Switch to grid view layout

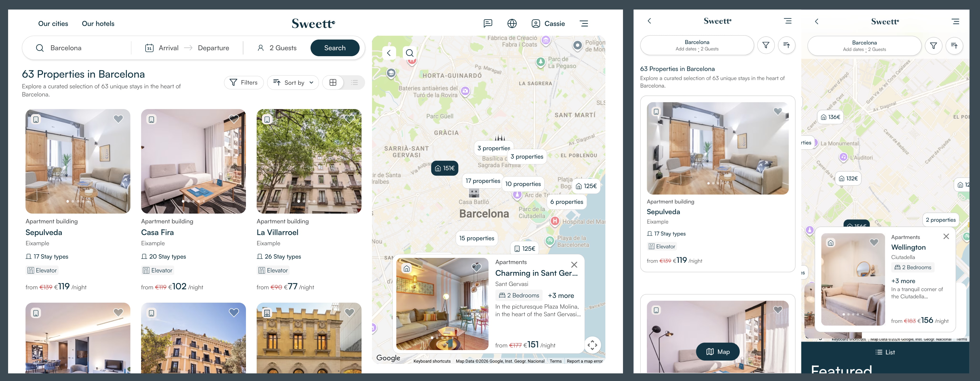pos(333,83)
